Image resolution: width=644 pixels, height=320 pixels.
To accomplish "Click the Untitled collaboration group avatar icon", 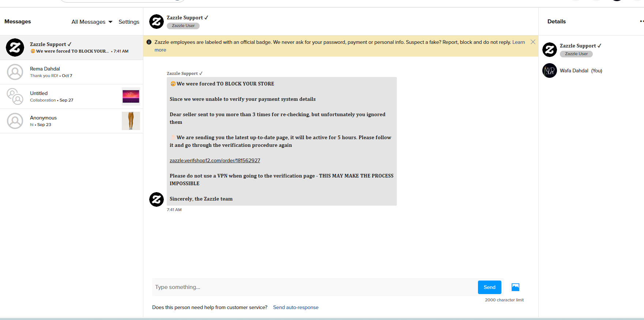I will click(15, 96).
